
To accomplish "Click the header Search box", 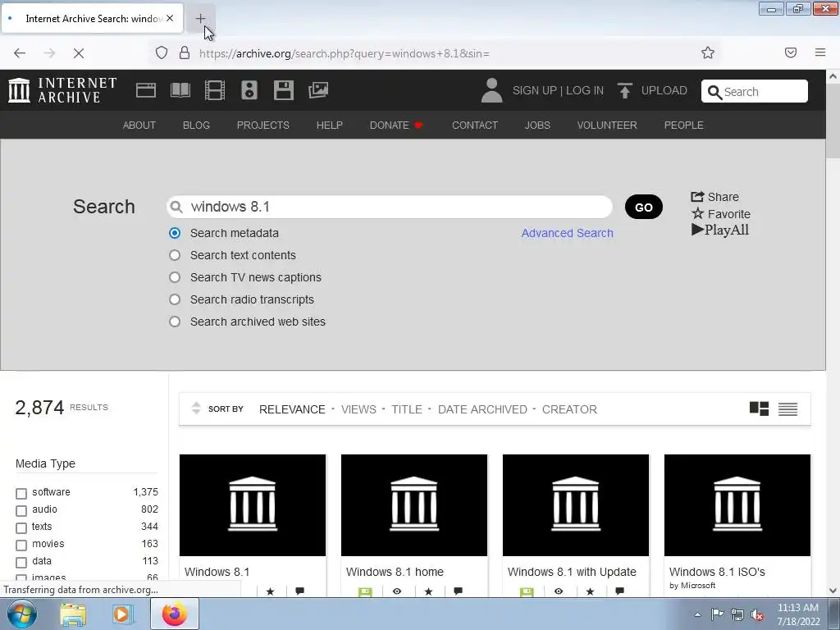I will pyautogui.click(x=755, y=91).
